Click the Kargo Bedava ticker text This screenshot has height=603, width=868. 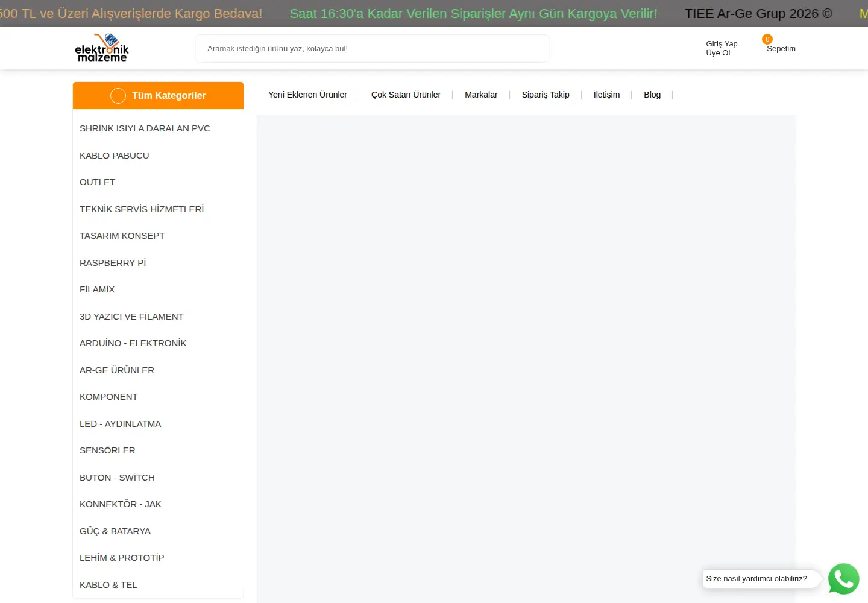pyautogui.click(x=131, y=14)
